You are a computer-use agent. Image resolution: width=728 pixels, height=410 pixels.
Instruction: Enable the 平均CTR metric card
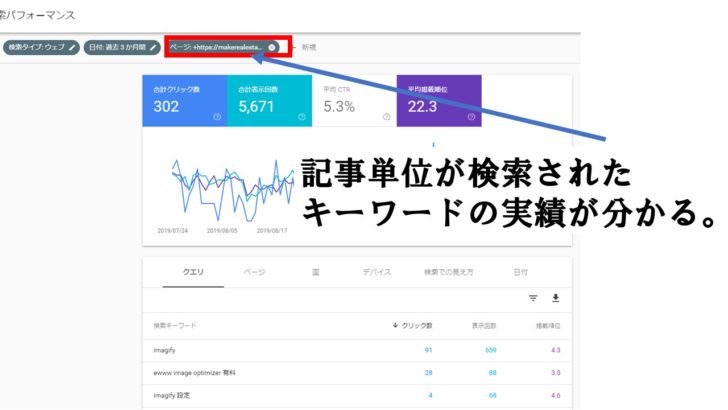coord(352,100)
